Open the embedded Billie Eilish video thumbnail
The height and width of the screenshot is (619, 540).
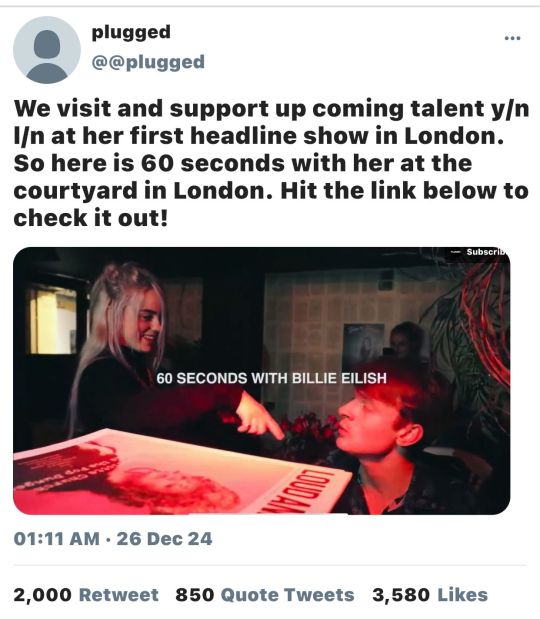[262, 381]
